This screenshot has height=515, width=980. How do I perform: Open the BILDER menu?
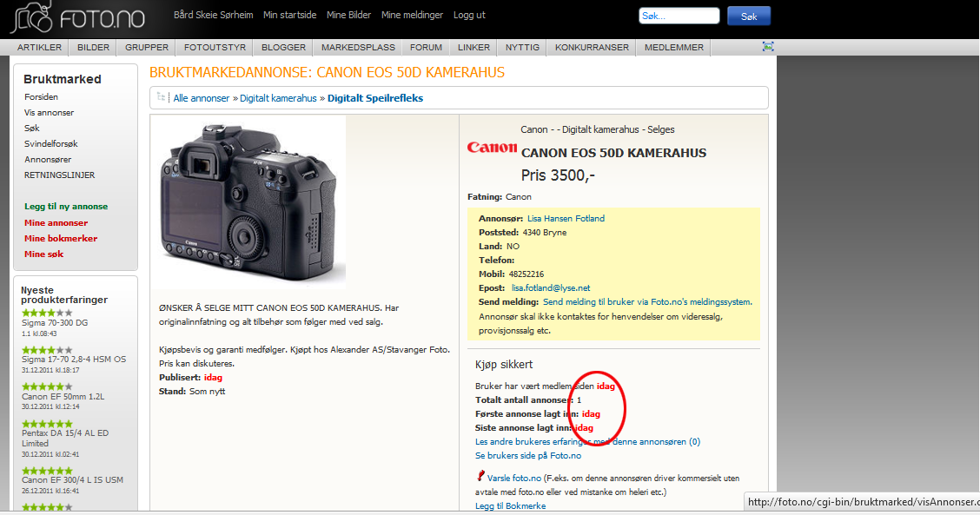coord(93,48)
